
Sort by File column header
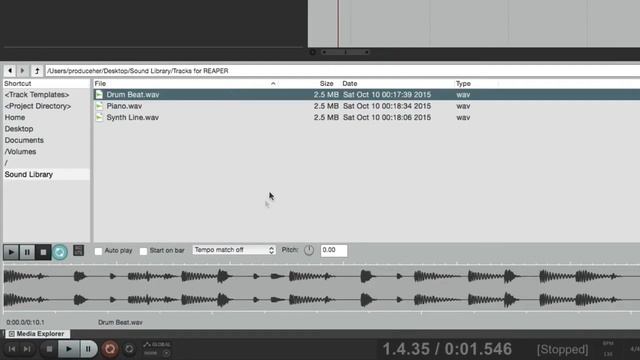tap(186, 83)
